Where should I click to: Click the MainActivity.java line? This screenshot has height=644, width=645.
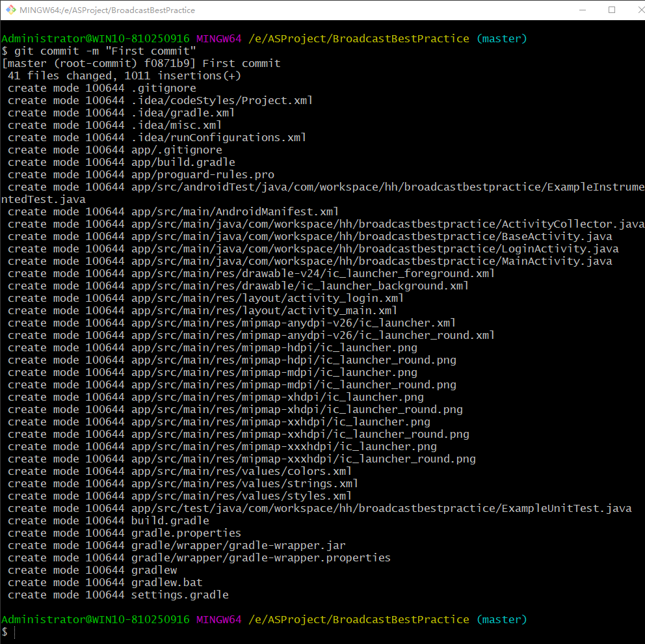point(310,261)
